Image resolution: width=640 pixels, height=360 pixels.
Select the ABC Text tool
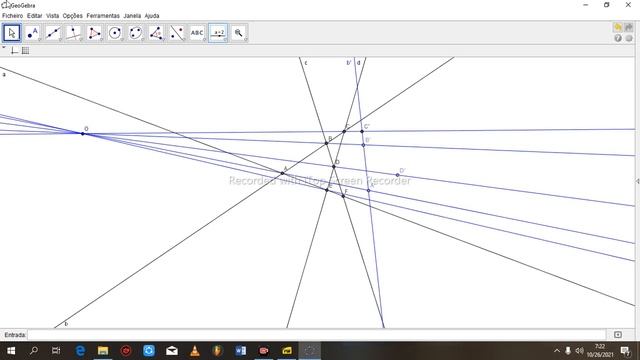point(197,33)
